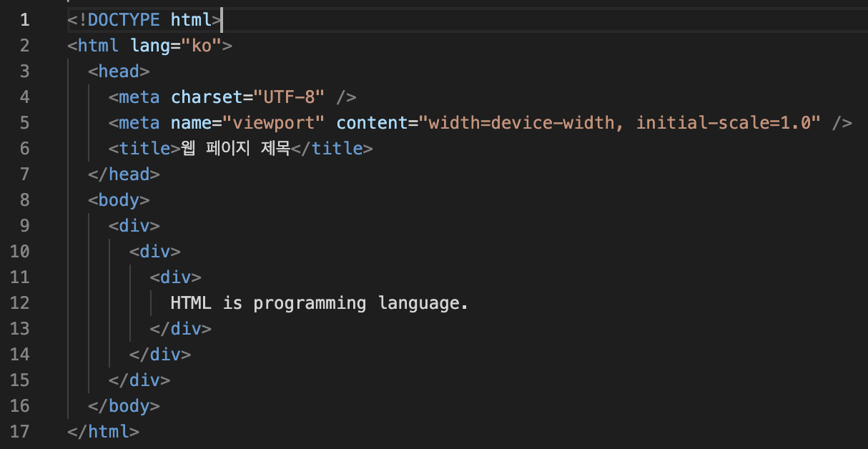Screen dimensions: 868x449
Task: Click the title text "웹 페이지 제목"
Action: 235,149
